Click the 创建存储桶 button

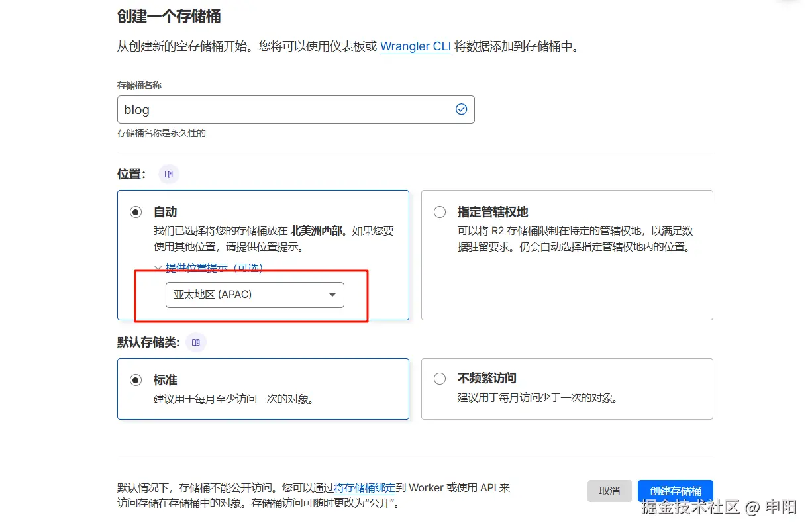[x=676, y=491]
